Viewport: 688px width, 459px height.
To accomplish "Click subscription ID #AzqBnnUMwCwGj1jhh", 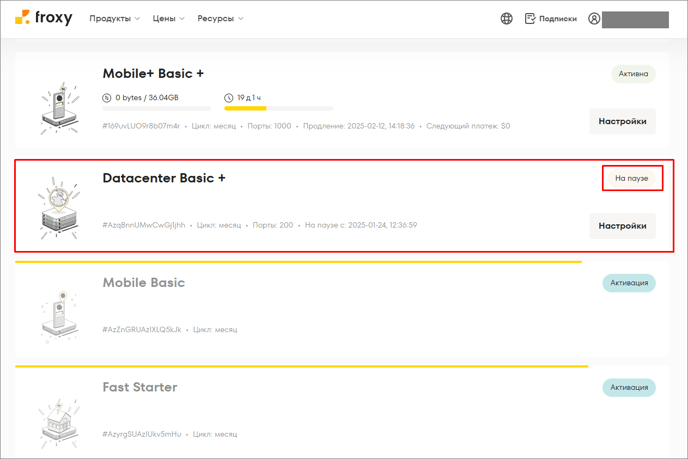I will point(143,225).
